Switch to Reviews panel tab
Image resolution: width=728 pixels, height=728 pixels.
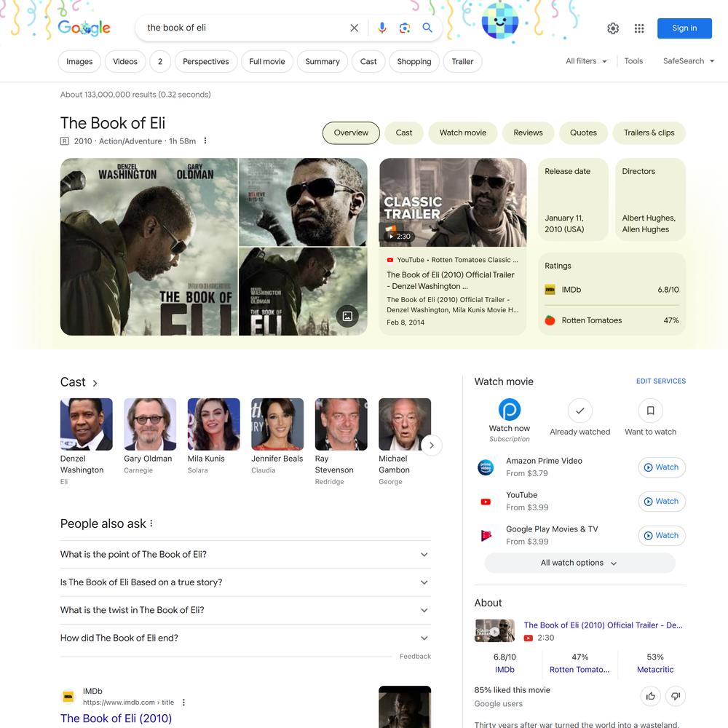[x=528, y=132]
